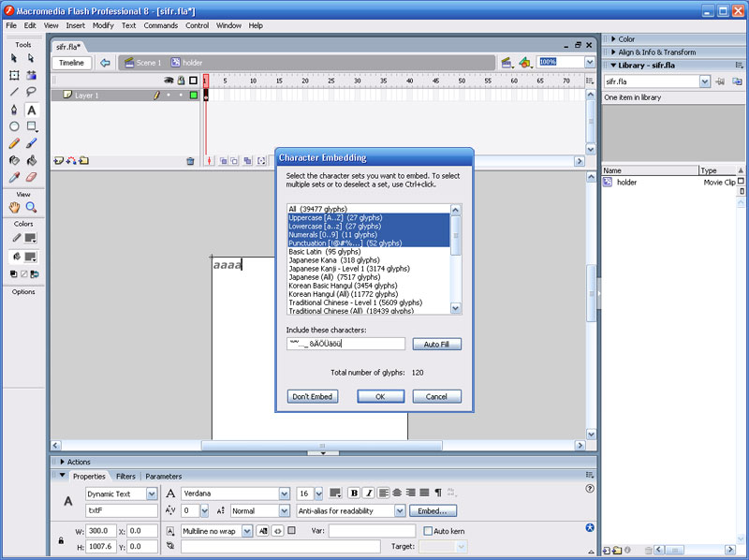Select the Brush tool
The height and width of the screenshot is (560, 749).
31,143
